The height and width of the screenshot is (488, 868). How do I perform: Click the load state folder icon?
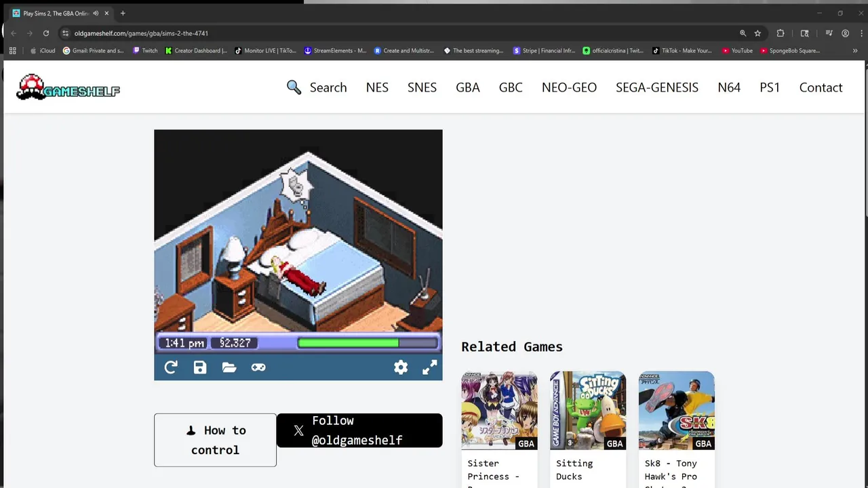(229, 367)
